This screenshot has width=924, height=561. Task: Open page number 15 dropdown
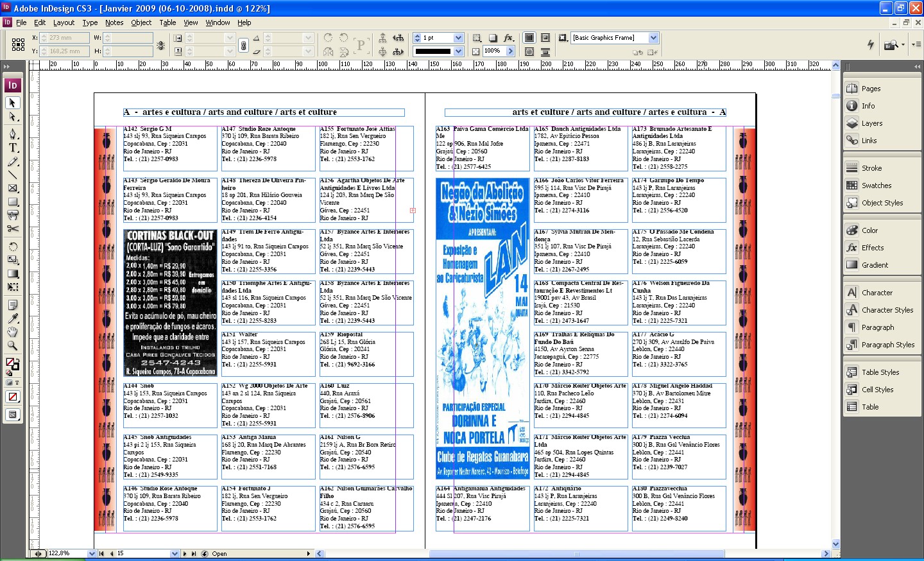point(175,553)
